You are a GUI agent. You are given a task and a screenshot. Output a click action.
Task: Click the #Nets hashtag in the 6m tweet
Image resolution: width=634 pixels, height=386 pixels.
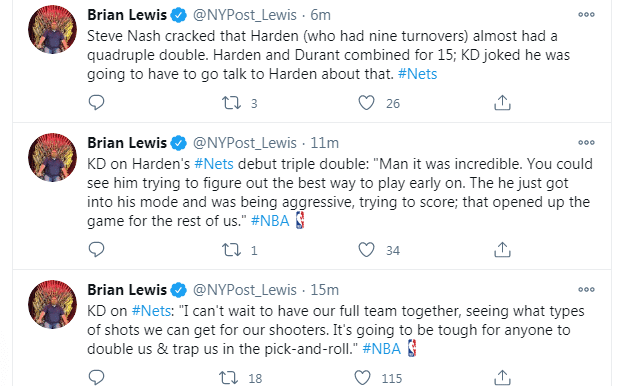pos(417,74)
